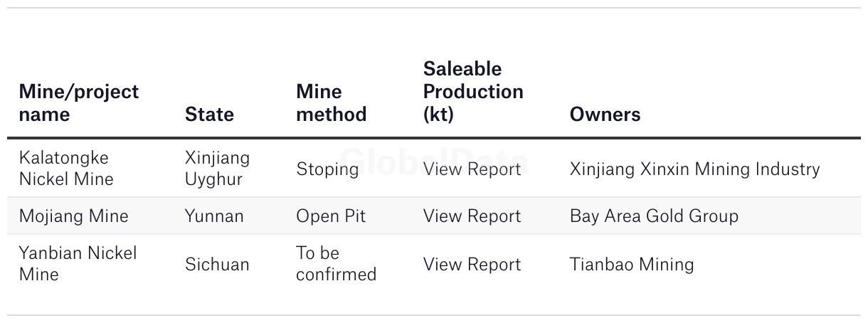Image resolution: width=868 pixels, height=323 pixels.
Task: Click the To be confirmed method cell
Action: coord(336,264)
